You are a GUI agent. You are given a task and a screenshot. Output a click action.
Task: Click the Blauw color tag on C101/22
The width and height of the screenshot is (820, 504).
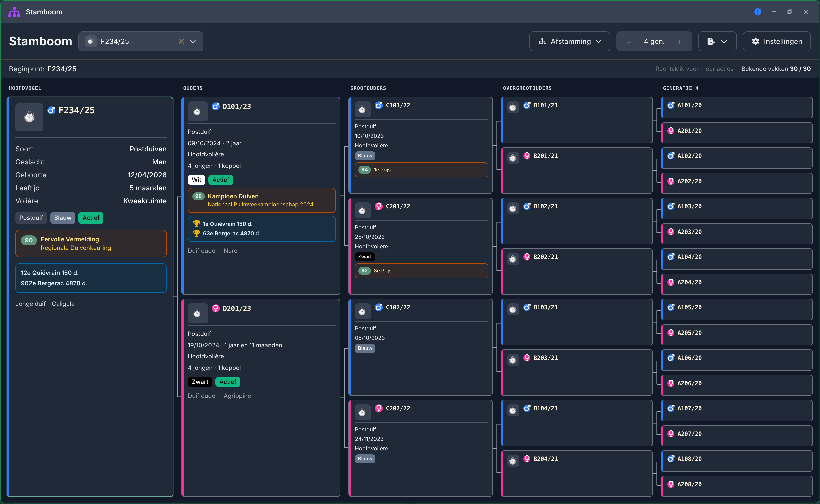coord(365,156)
